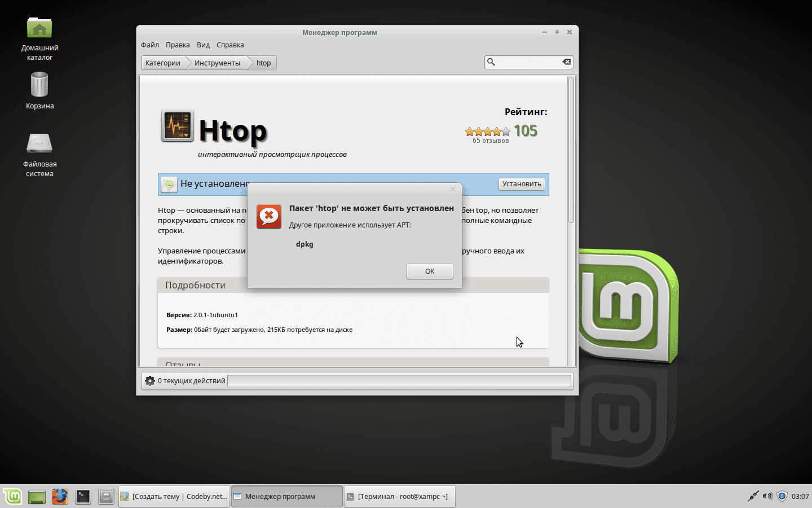812x508 pixels.
Task: Open the Linux Mint start menu
Action: 12,497
